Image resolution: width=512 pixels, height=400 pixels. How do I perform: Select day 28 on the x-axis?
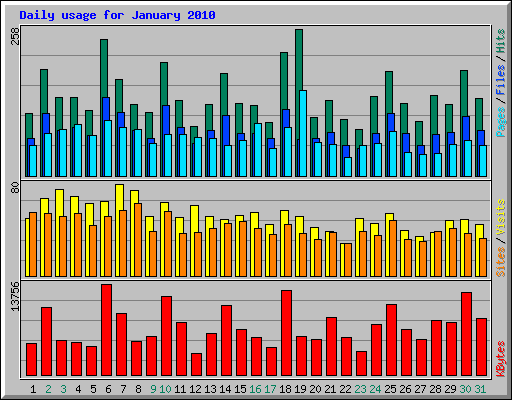(x=435, y=389)
